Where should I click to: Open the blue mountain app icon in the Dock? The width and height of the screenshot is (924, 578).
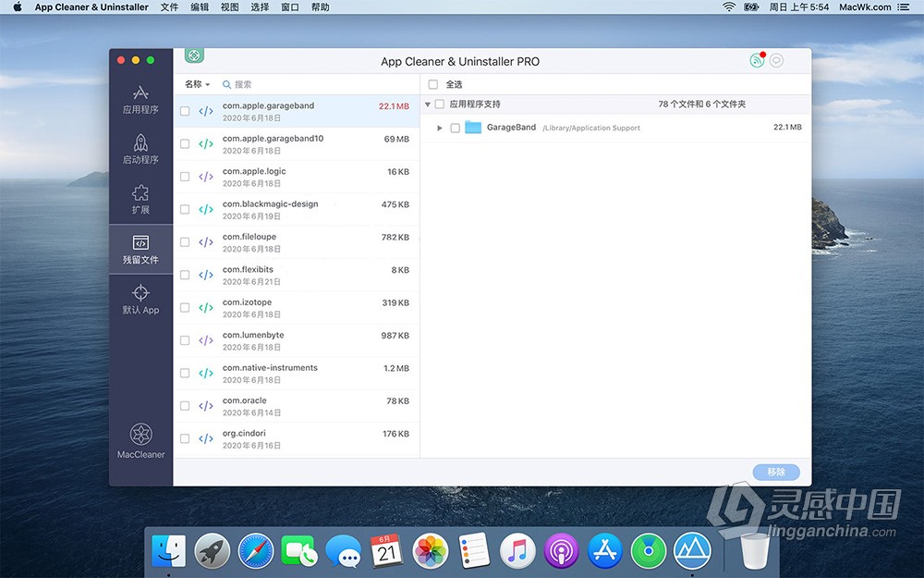point(692,551)
